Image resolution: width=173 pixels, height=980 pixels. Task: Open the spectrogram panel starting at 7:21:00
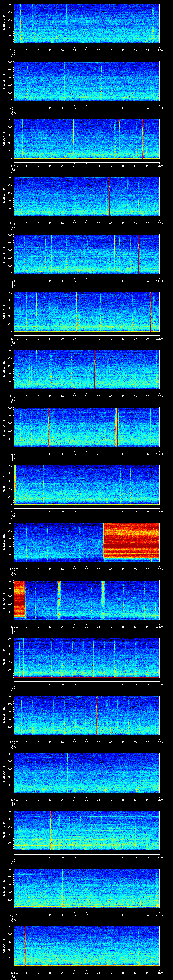click(86, 312)
